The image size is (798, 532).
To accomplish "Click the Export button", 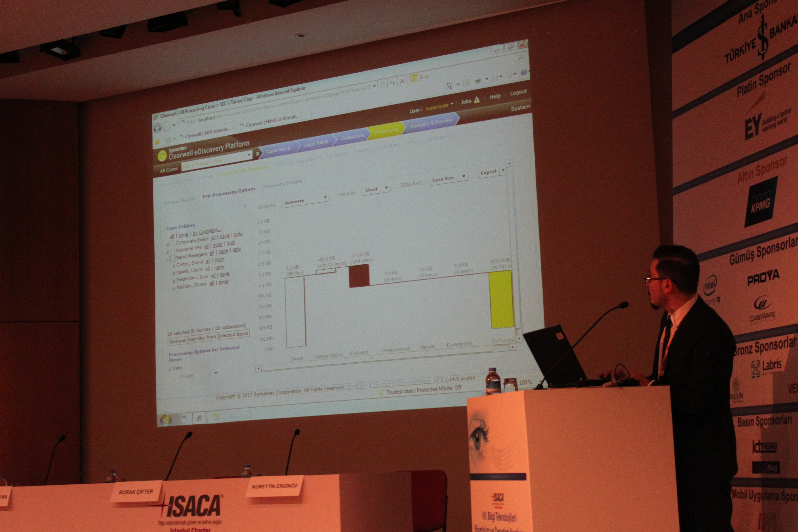I will coord(488,172).
